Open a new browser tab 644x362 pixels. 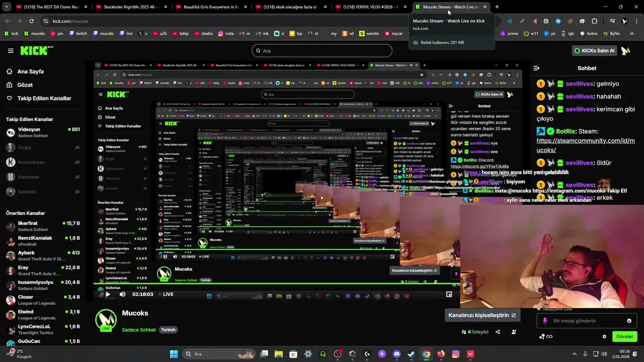point(497,7)
